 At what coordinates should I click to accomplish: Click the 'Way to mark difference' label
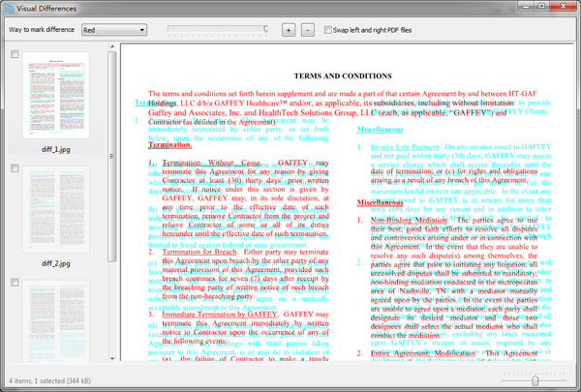[42, 30]
